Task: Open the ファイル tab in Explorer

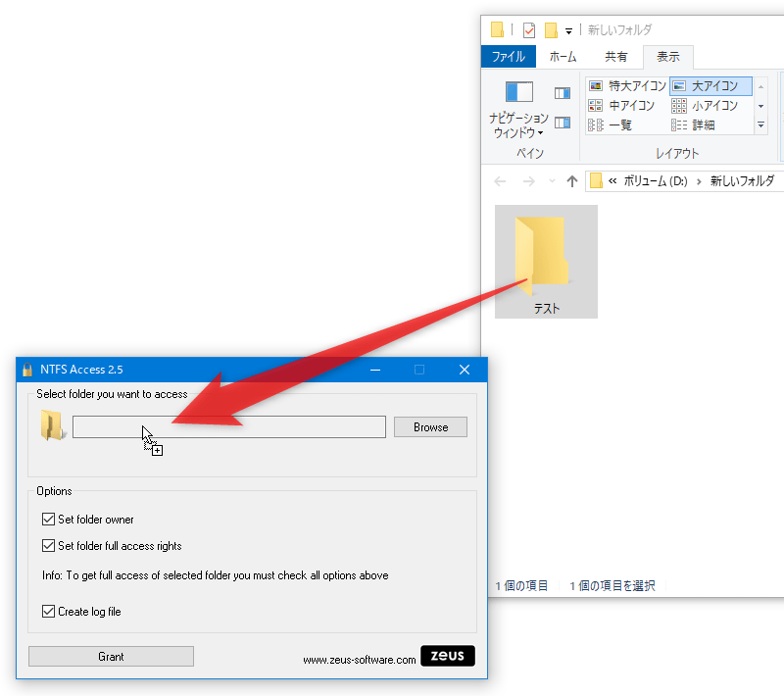Action: pos(509,57)
